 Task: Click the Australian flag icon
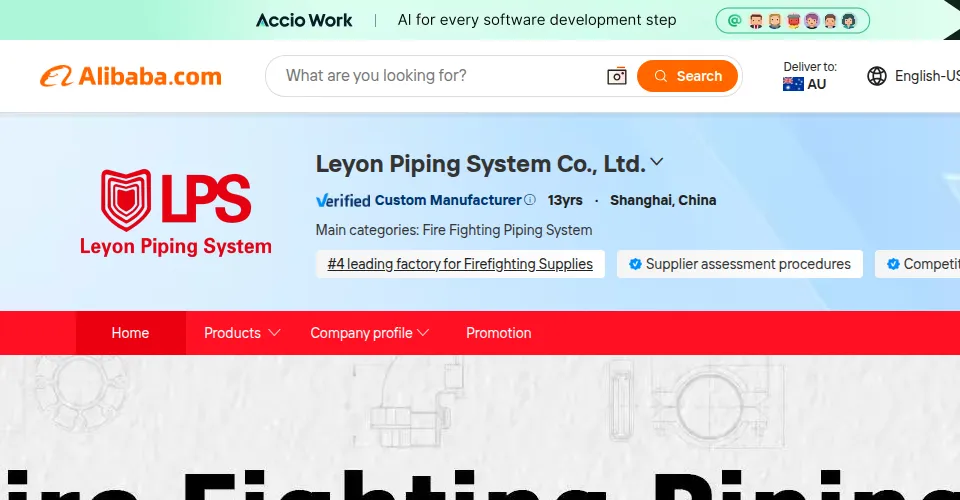(793, 84)
